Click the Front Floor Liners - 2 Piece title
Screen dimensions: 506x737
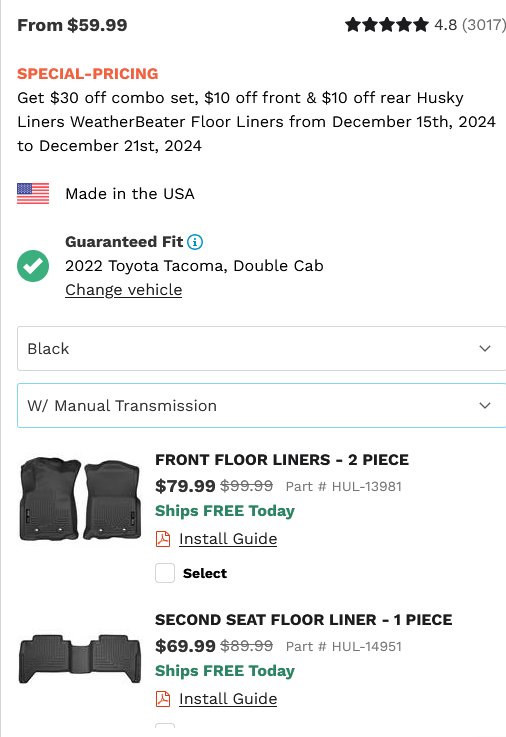282,460
